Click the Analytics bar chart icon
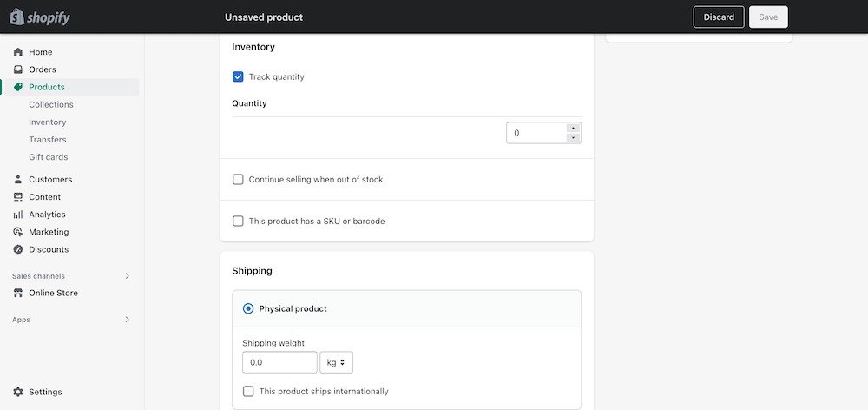Screen dimensions: 868x410 tap(18, 215)
